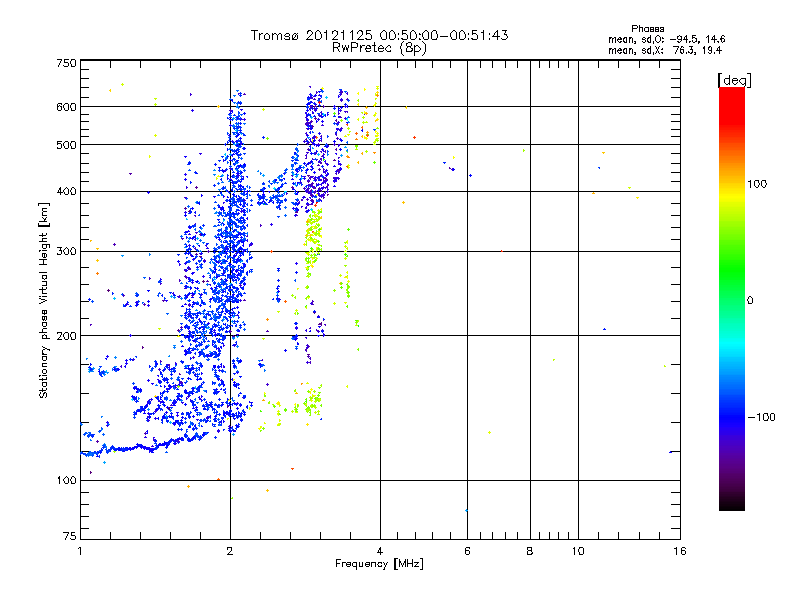
Task: Click the colorbar tick label '100'
Action: click(757, 184)
